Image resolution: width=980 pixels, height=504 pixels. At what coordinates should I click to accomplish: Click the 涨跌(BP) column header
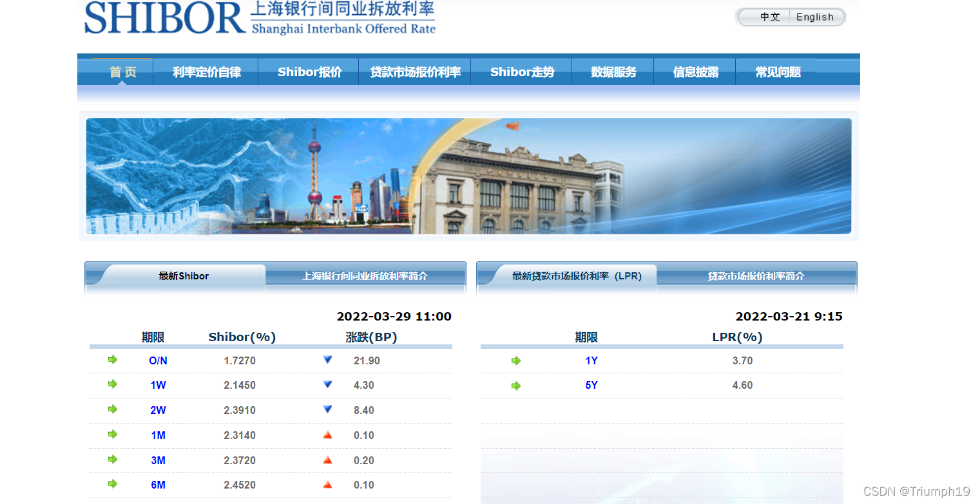tap(371, 337)
